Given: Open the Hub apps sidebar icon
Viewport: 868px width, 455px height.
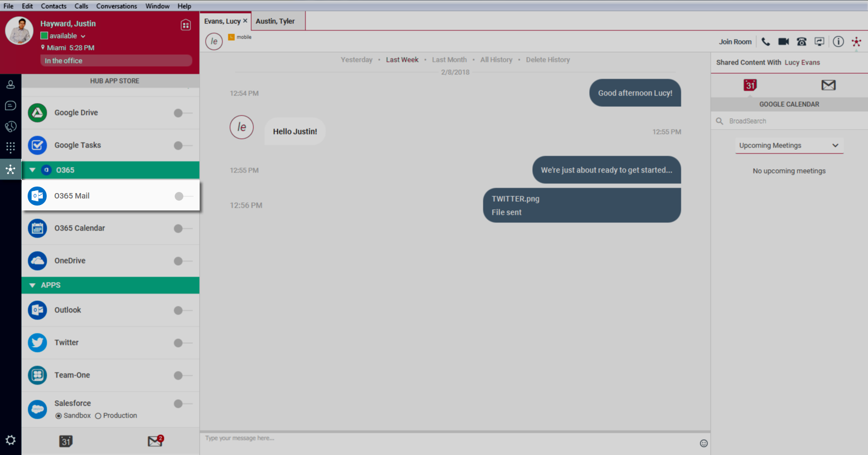Looking at the screenshot, I should pos(10,169).
